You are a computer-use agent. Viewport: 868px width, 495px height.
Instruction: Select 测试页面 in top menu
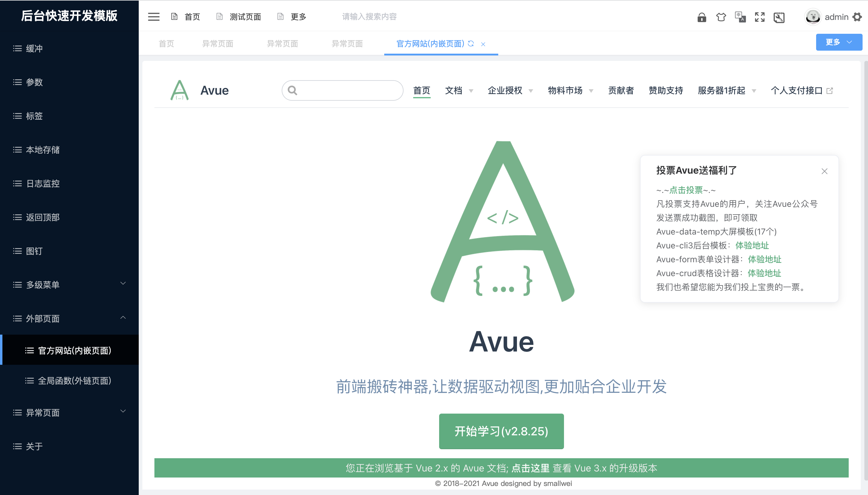click(245, 17)
